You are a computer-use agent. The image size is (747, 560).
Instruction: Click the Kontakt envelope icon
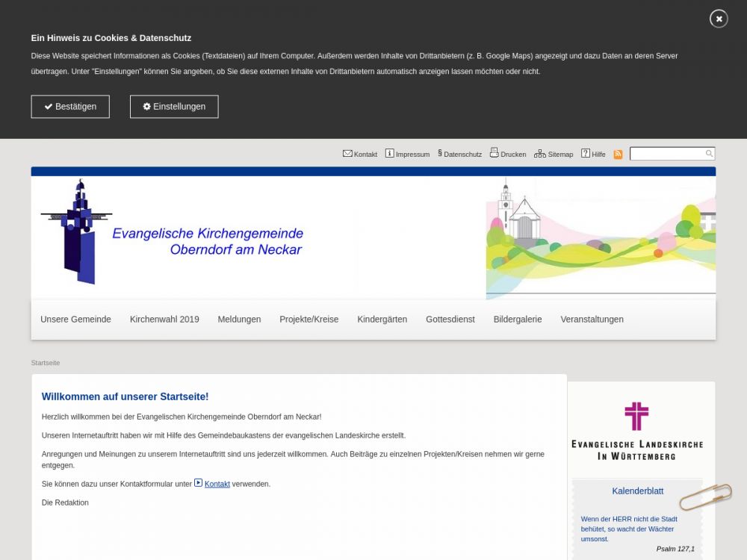pos(347,154)
